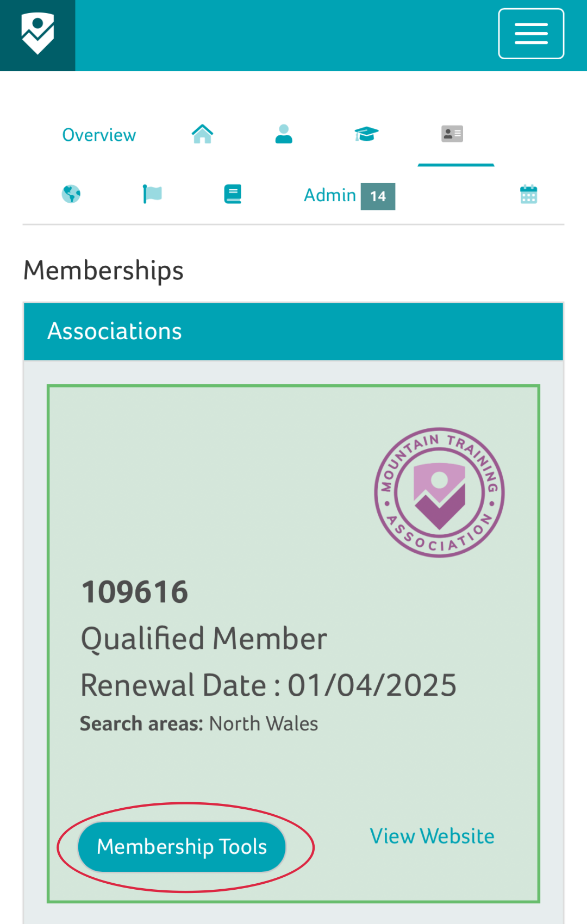Follow the View Website link
Image resolution: width=587 pixels, height=924 pixels.
coord(432,836)
